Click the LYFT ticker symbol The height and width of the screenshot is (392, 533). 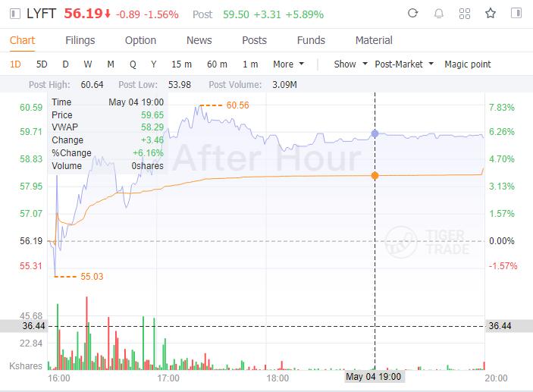point(42,14)
